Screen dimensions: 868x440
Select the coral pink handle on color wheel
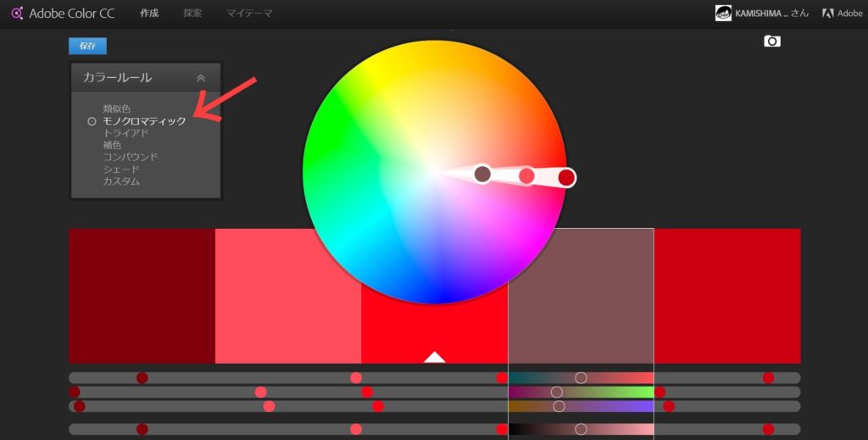coord(526,175)
